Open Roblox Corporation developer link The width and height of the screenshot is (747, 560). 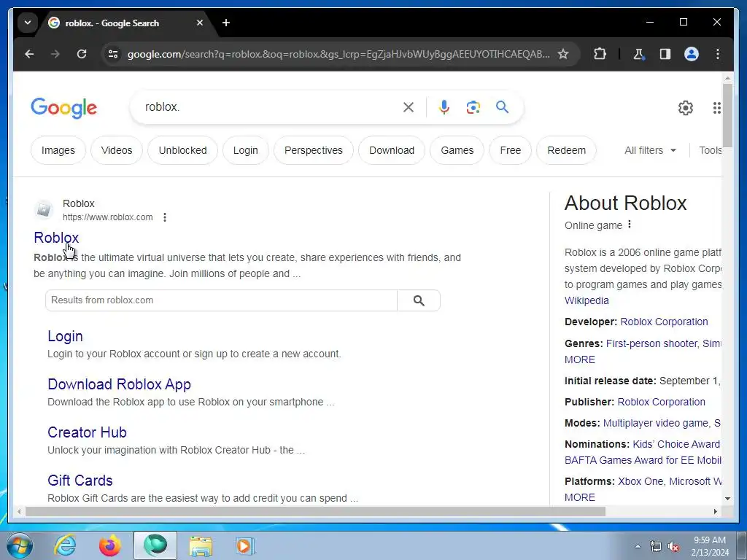[664, 322]
